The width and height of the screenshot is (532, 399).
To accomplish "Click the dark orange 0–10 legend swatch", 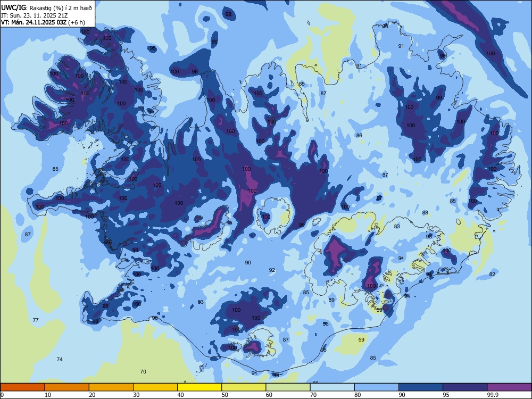I will tap(22, 387).
